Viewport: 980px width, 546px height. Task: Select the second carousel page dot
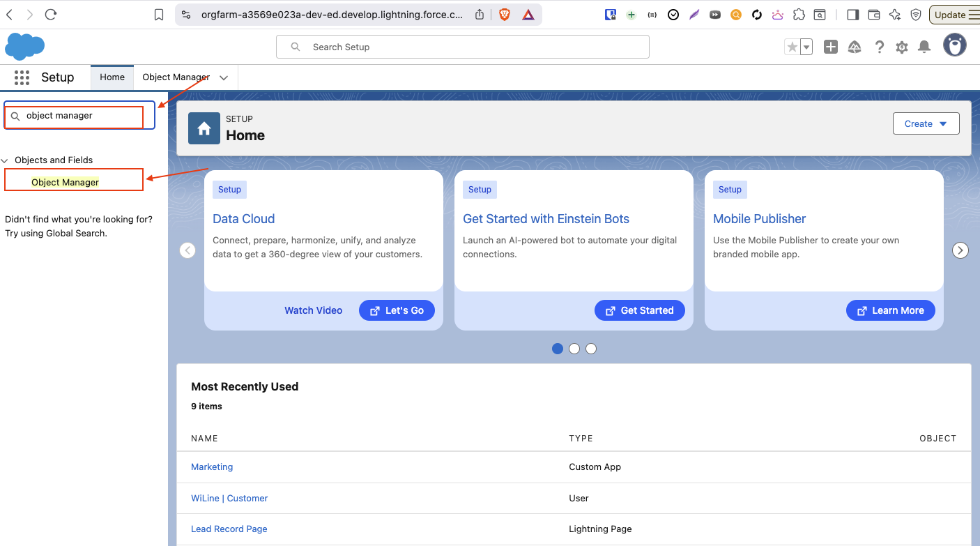point(574,349)
